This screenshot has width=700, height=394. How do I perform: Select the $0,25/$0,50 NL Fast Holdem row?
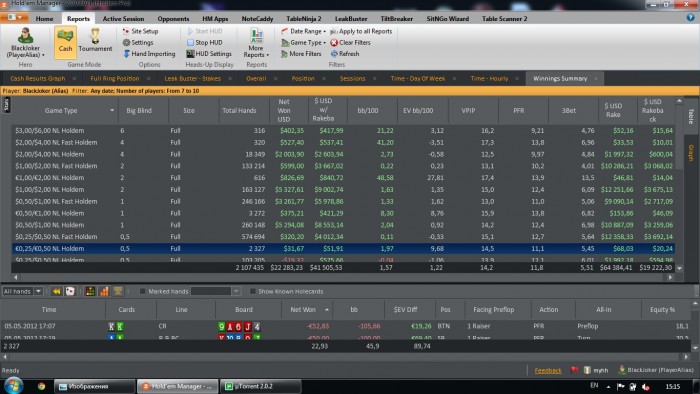tap(343, 236)
